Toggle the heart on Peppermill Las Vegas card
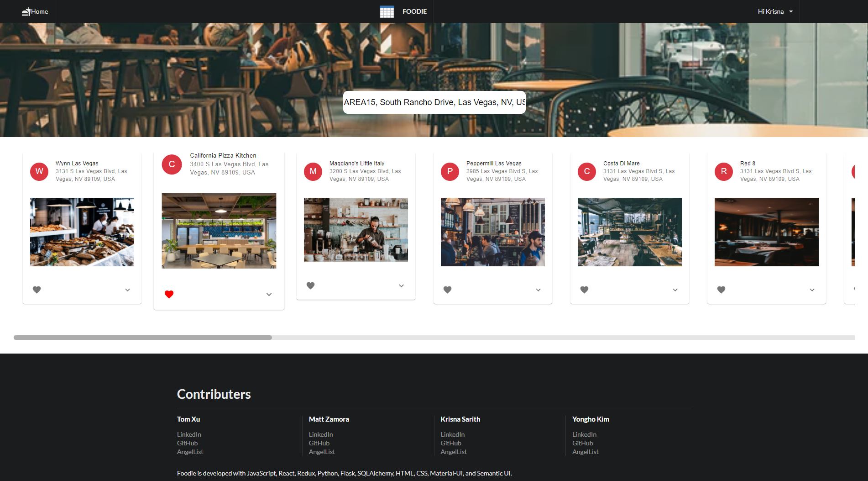Image resolution: width=868 pixels, height=481 pixels. [448, 290]
